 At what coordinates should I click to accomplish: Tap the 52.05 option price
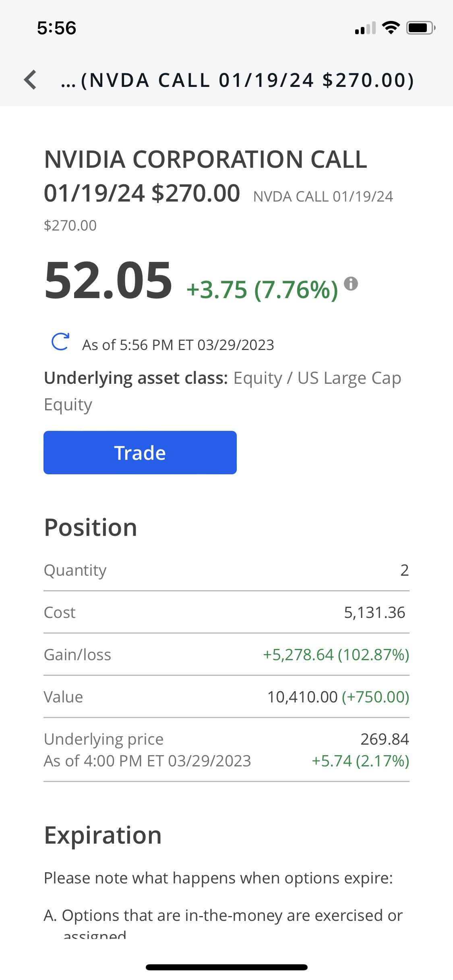(x=108, y=280)
